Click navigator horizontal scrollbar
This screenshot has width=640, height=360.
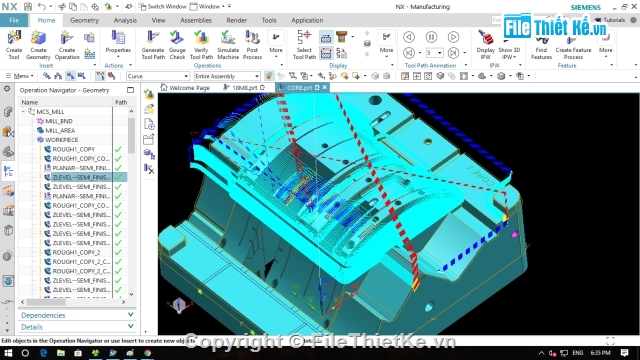[x=46, y=302]
